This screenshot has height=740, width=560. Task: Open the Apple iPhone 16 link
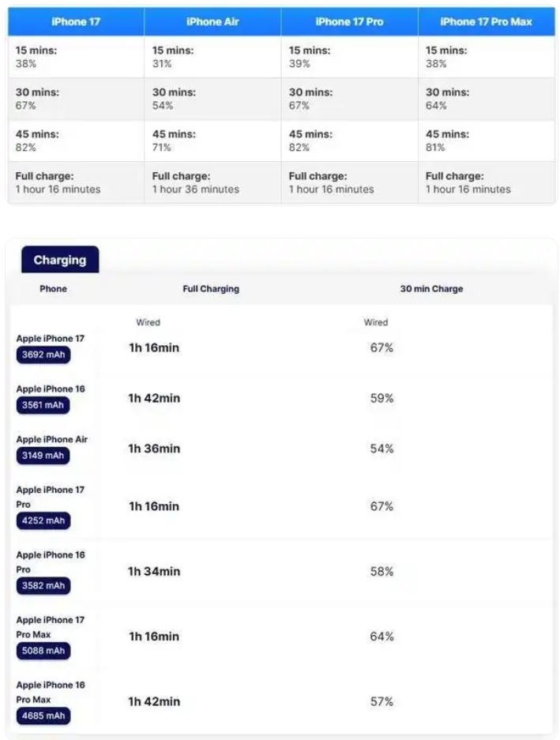point(51,389)
